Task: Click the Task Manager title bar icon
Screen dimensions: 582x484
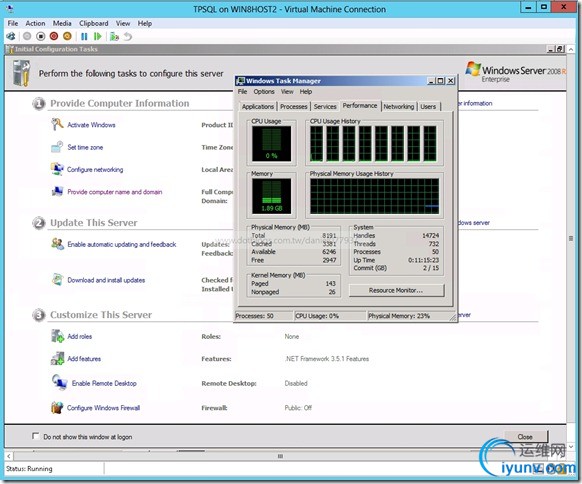Action: (x=241, y=81)
